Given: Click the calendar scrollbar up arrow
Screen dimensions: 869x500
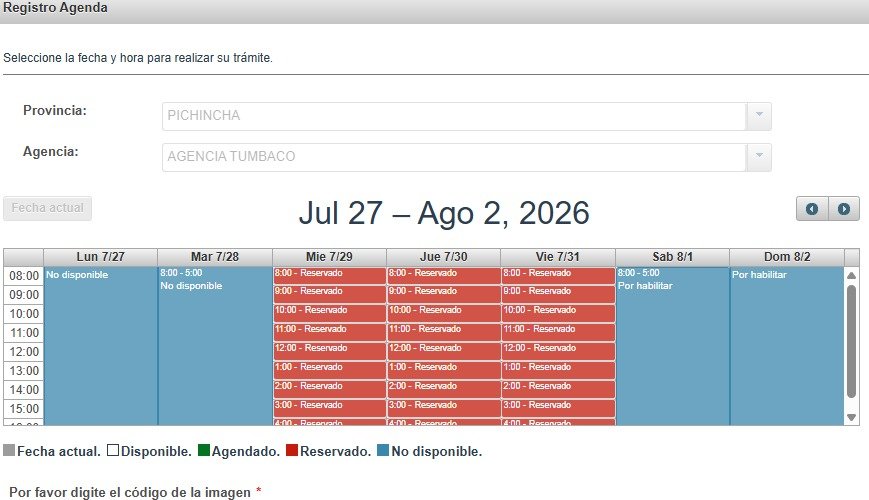Looking at the screenshot, I should point(851,275).
